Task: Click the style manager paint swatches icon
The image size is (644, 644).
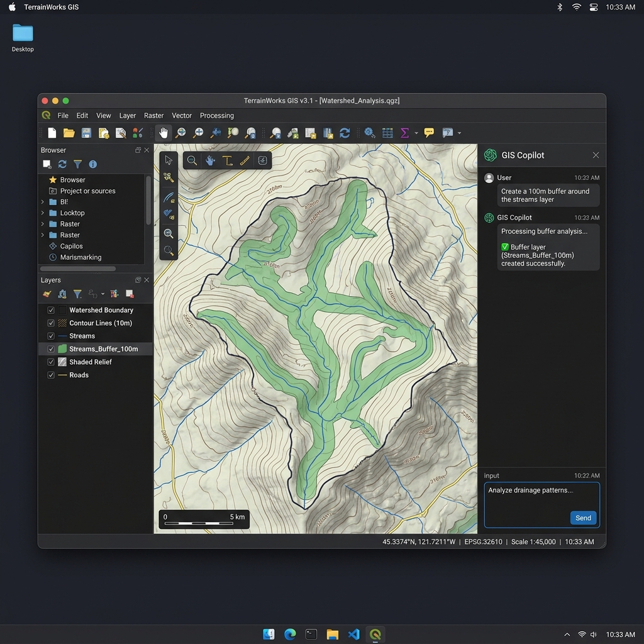Action: click(x=138, y=133)
